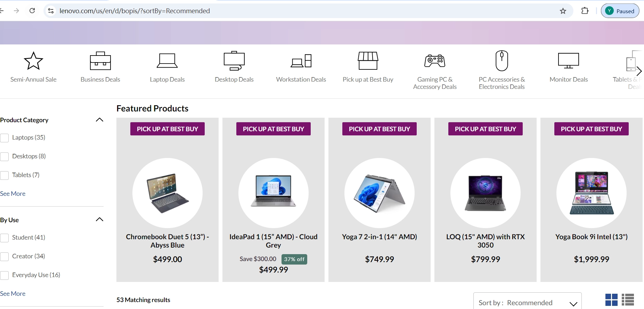Click the 37% off badge on IdeaPad
644x309 pixels.
pos(294,259)
